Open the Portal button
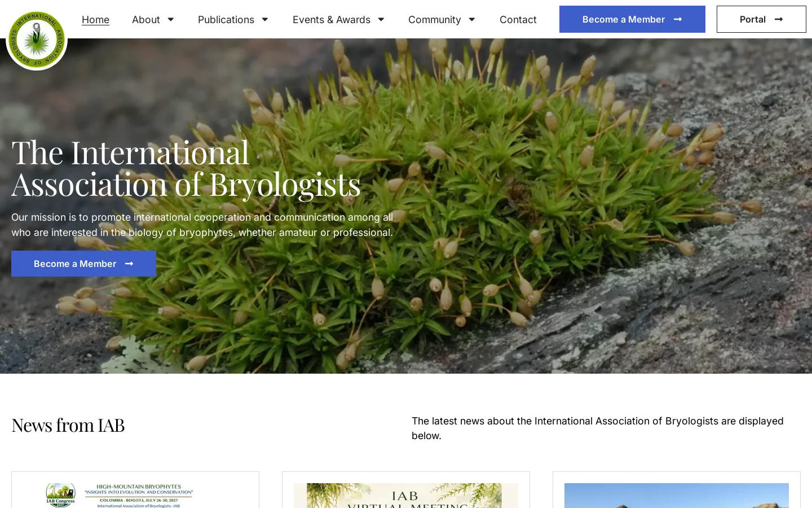The height and width of the screenshot is (508, 812). (761, 19)
